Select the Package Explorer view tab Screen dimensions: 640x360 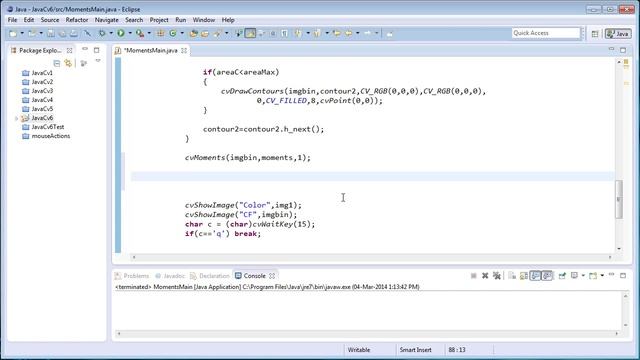(40, 51)
